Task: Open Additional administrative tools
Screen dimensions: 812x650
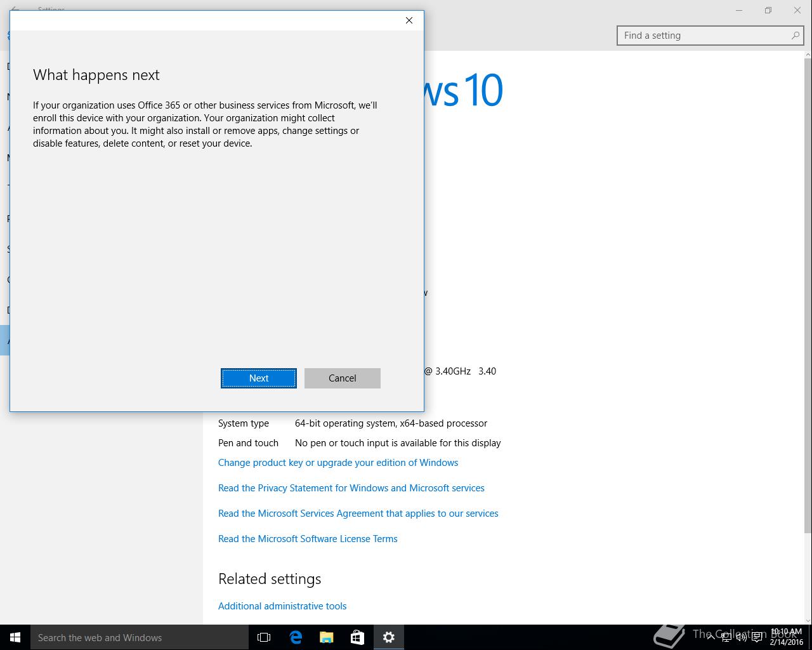Action: (282, 606)
